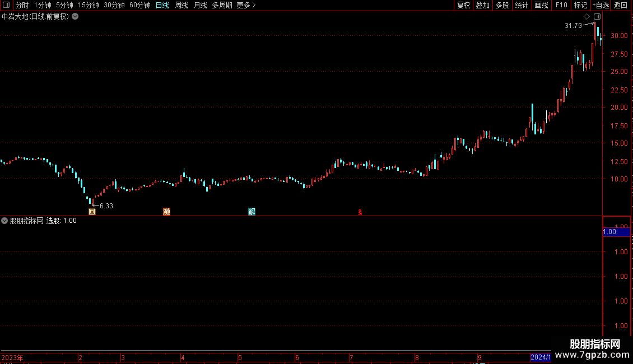Screen dimensions: 633x364
Task: Click month 3 on the timeline
Action: click(x=123, y=357)
